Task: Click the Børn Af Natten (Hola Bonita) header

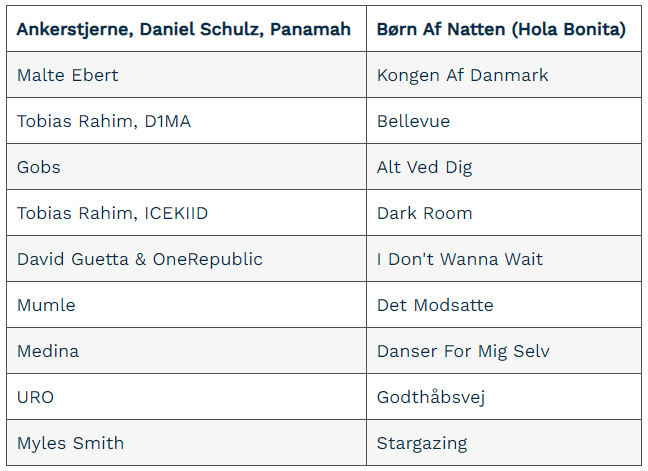Action: (x=501, y=29)
